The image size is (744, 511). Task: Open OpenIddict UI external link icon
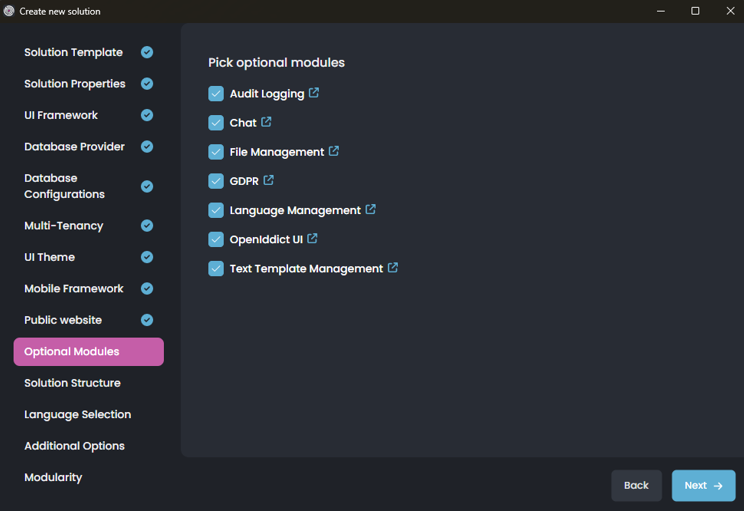tap(312, 239)
